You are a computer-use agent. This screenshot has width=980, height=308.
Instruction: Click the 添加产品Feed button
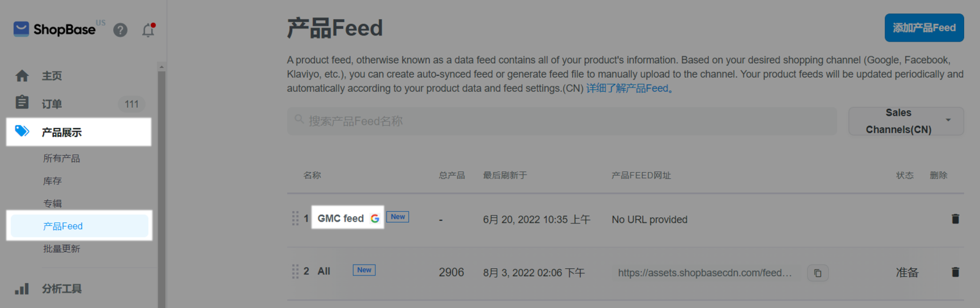[924, 28]
